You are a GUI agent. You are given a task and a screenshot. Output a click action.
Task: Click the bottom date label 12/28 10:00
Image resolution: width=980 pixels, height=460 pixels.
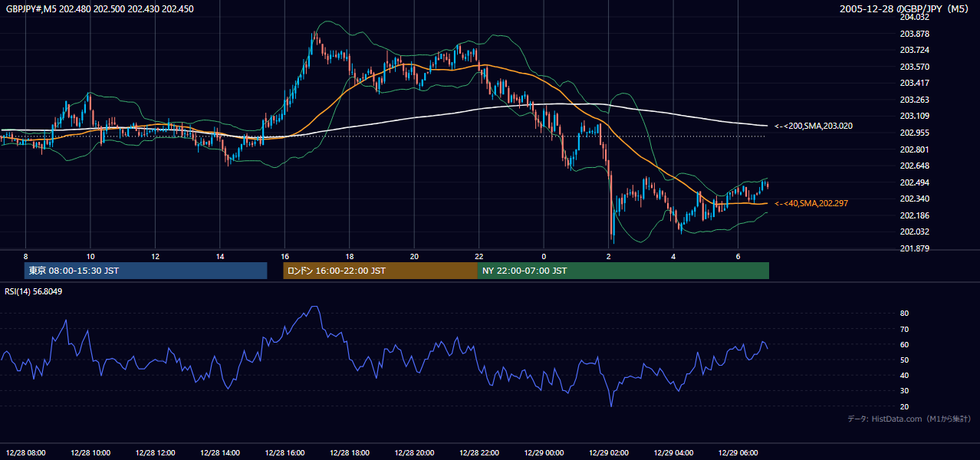(x=91, y=452)
